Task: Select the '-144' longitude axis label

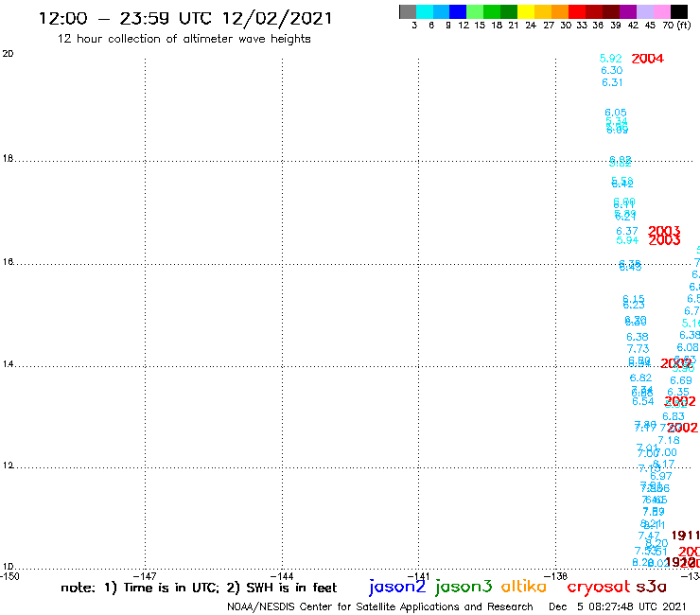Action: coord(282,576)
